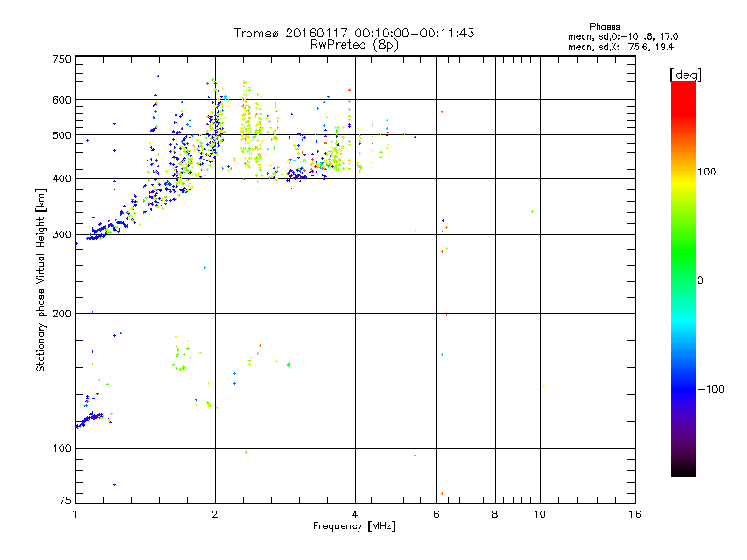Click the "10" MHz frequency tick label
Viewport: 747px width, 560px height.
tap(540, 514)
